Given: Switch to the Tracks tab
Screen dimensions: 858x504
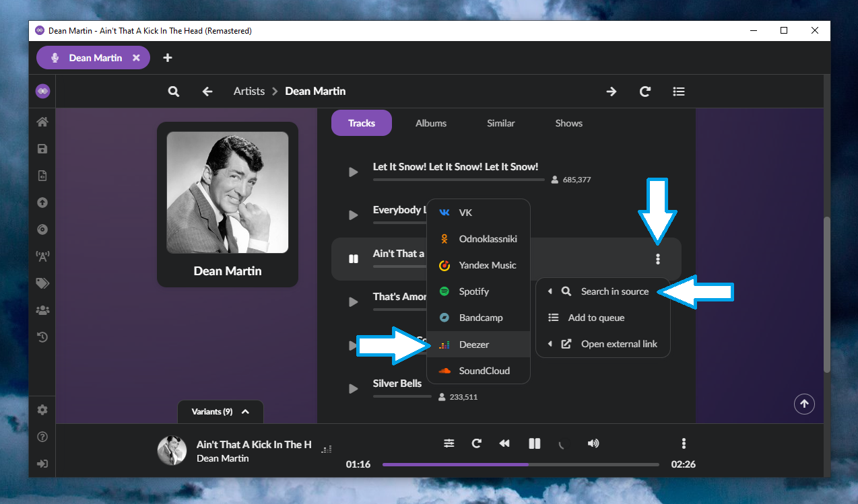Looking at the screenshot, I should [362, 123].
